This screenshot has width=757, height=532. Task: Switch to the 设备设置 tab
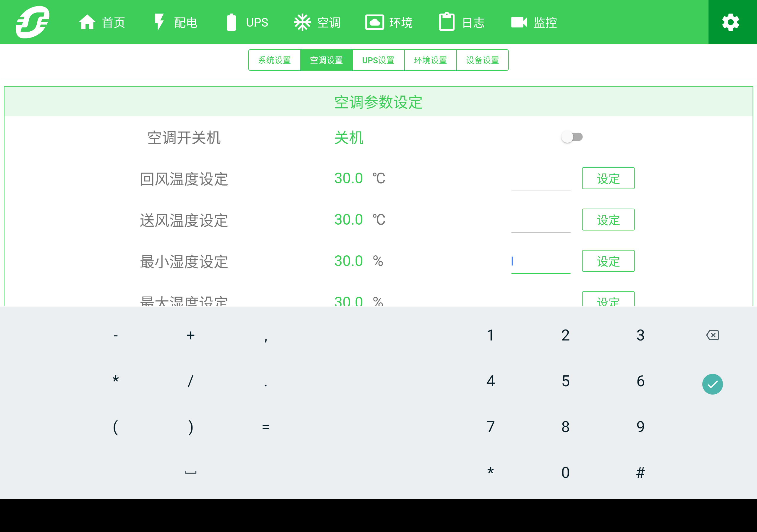pyautogui.click(x=482, y=60)
